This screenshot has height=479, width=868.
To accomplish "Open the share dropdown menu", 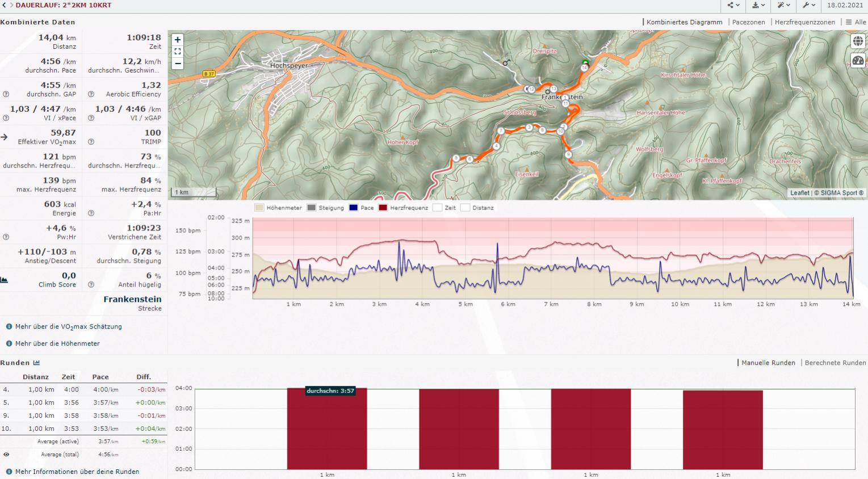I will [733, 5].
